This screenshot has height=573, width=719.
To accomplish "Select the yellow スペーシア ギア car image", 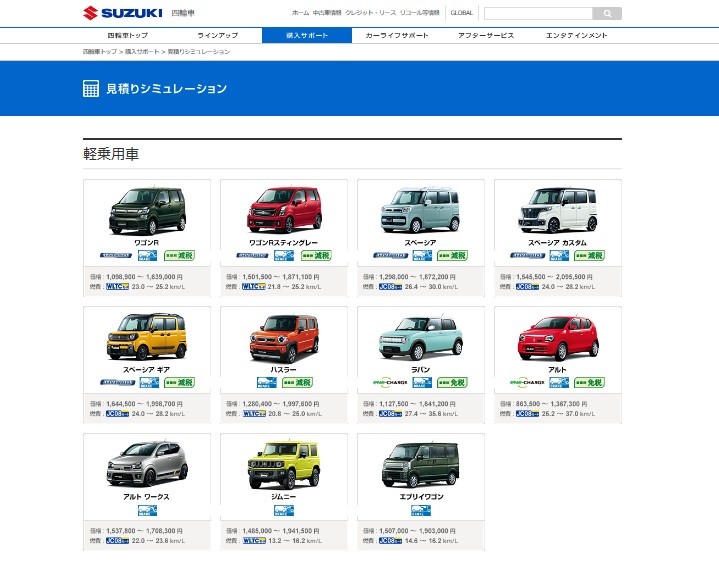I will pyautogui.click(x=147, y=337).
